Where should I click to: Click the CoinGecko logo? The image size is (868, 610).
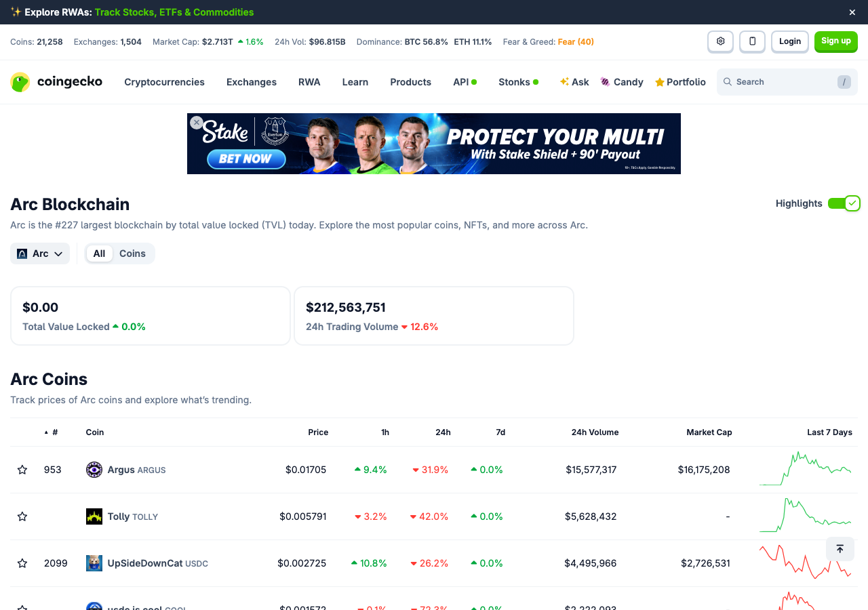[x=56, y=82]
